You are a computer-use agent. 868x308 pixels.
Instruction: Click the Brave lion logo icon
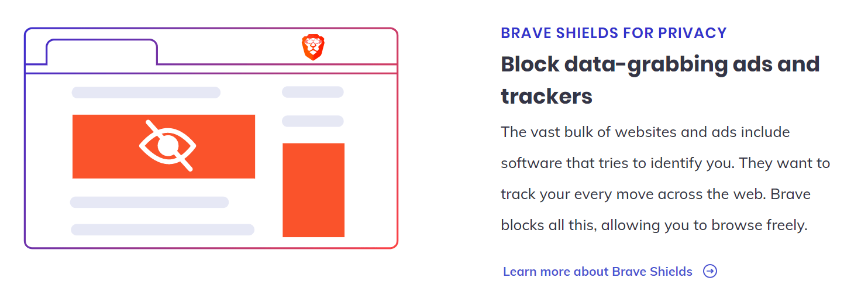pos(314,47)
